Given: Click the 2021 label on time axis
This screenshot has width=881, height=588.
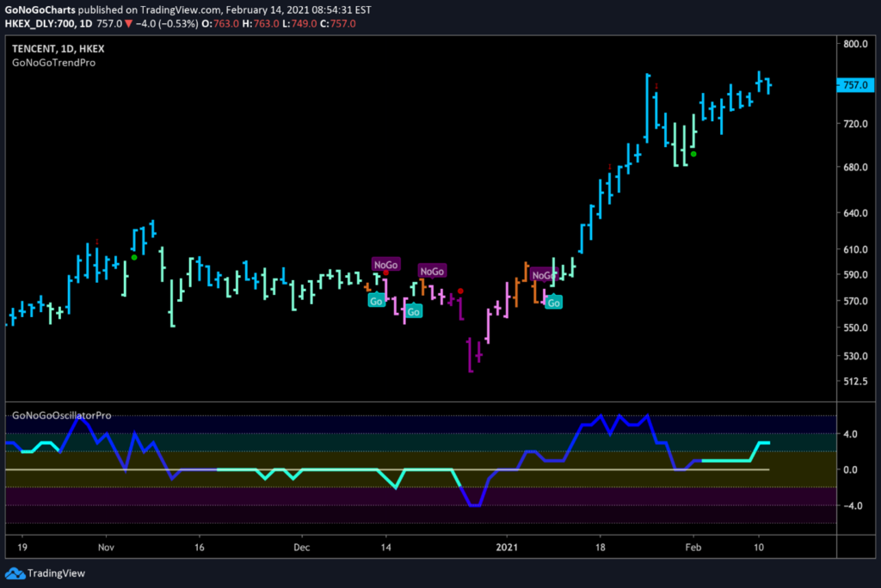Looking at the screenshot, I should (507, 547).
